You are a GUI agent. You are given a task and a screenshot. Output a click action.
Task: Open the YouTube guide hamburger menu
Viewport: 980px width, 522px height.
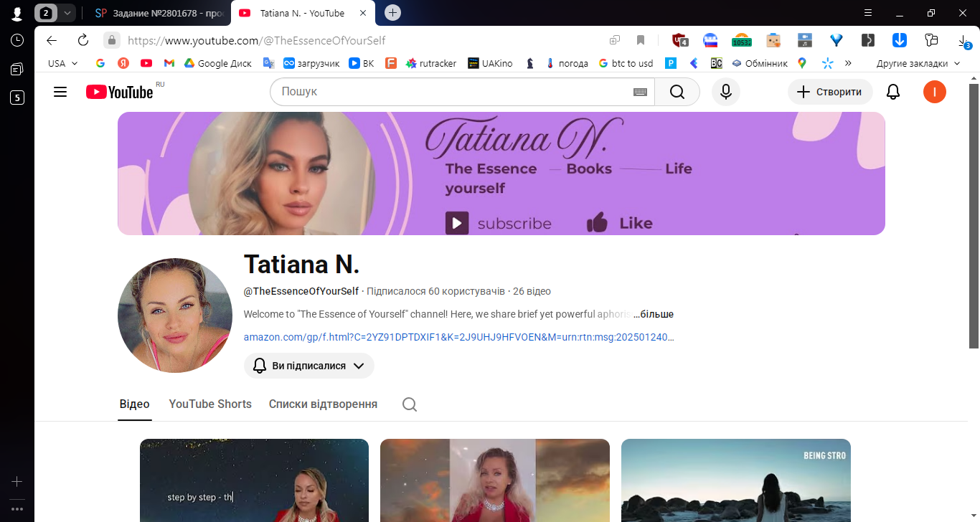click(x=60, y=92)
